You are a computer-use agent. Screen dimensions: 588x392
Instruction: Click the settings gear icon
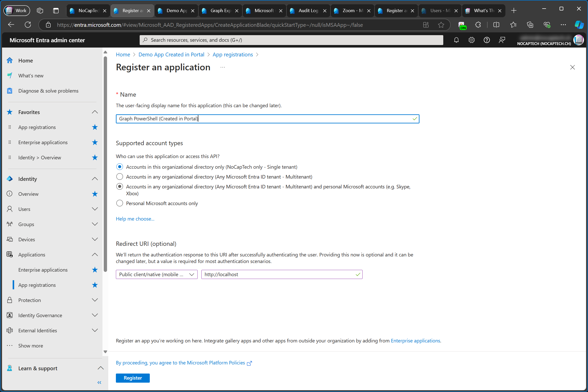tap(472, 40)
